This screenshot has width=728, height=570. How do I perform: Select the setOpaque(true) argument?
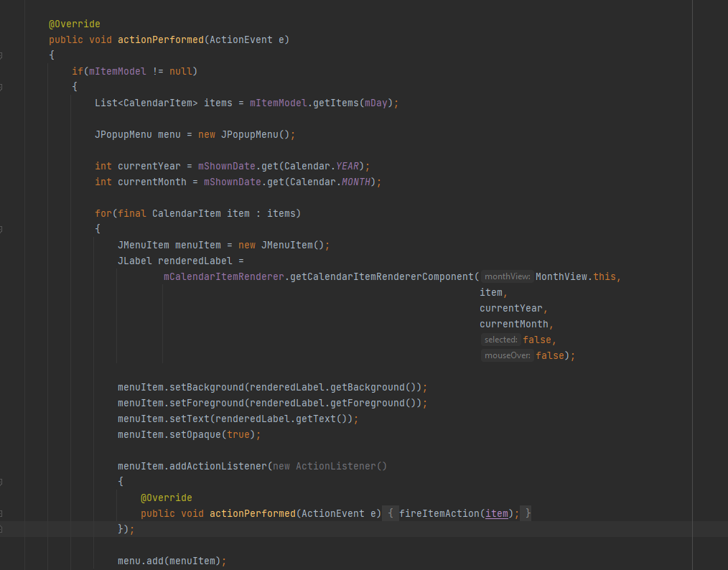(241, 434)
